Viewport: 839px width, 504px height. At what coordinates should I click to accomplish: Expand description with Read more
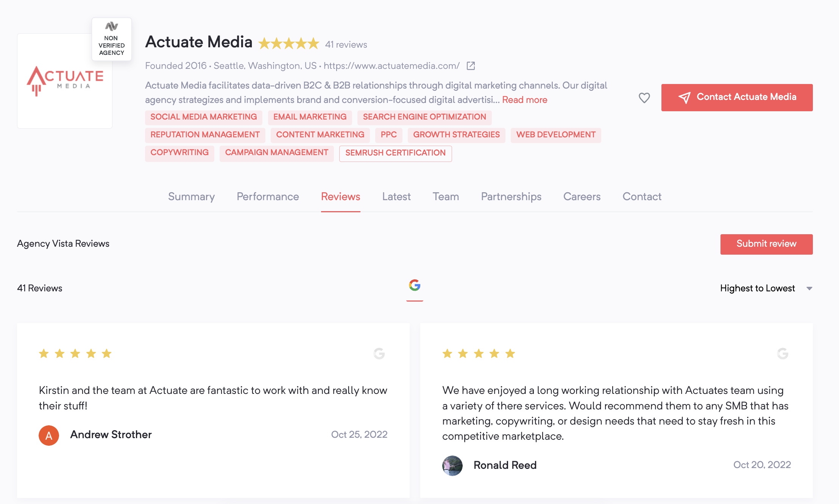click(x=524, y=100)
